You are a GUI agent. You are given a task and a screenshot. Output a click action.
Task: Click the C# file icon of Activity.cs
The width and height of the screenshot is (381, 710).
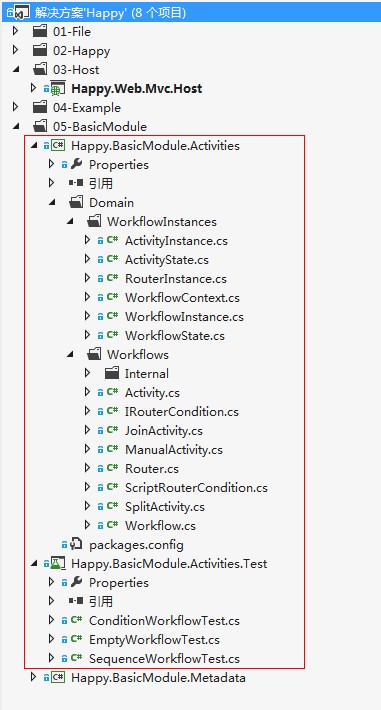pos(112,393)
